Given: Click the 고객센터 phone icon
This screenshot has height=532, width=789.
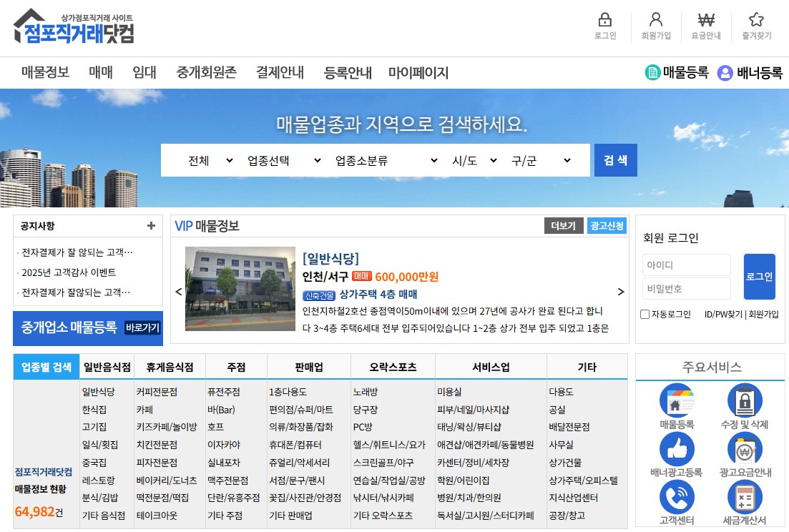Looking at the screenshot, I should pyautogui.click(x=677, y=497).
